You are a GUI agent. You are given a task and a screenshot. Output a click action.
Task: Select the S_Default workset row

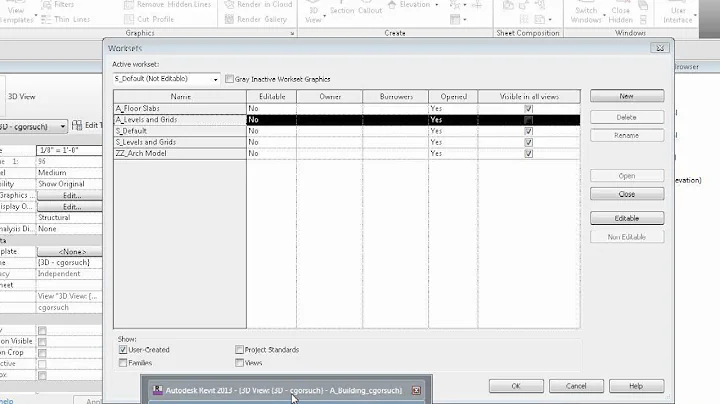(347, 131)
